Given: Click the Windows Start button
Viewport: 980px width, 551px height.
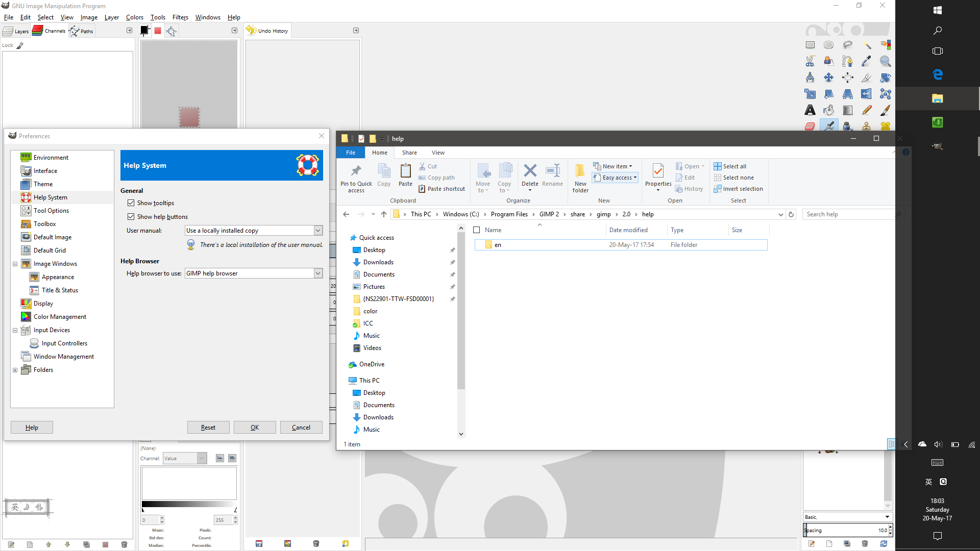Looking at the screenshot, I should click(937, 10).
